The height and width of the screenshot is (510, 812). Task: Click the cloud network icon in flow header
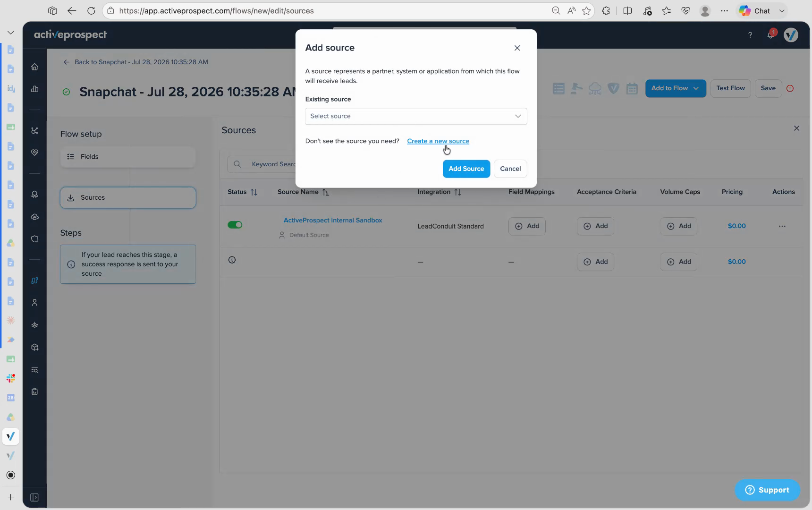click(595, 88)
